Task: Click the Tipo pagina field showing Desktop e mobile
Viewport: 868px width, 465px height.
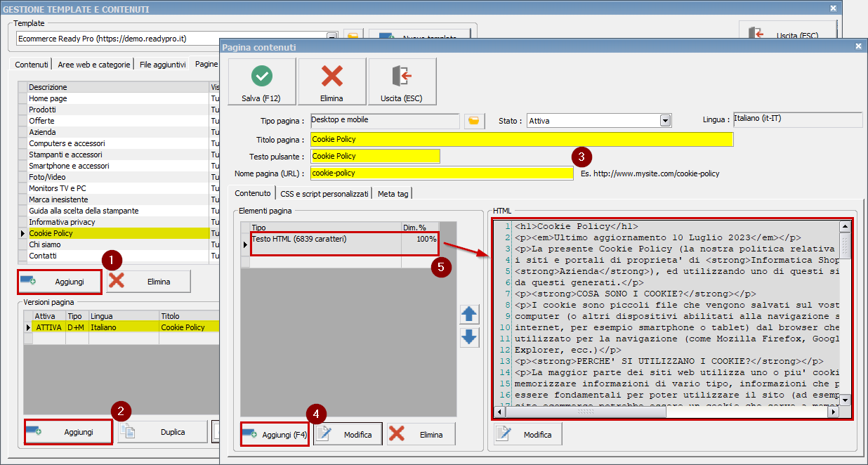Action: [385, 121]
